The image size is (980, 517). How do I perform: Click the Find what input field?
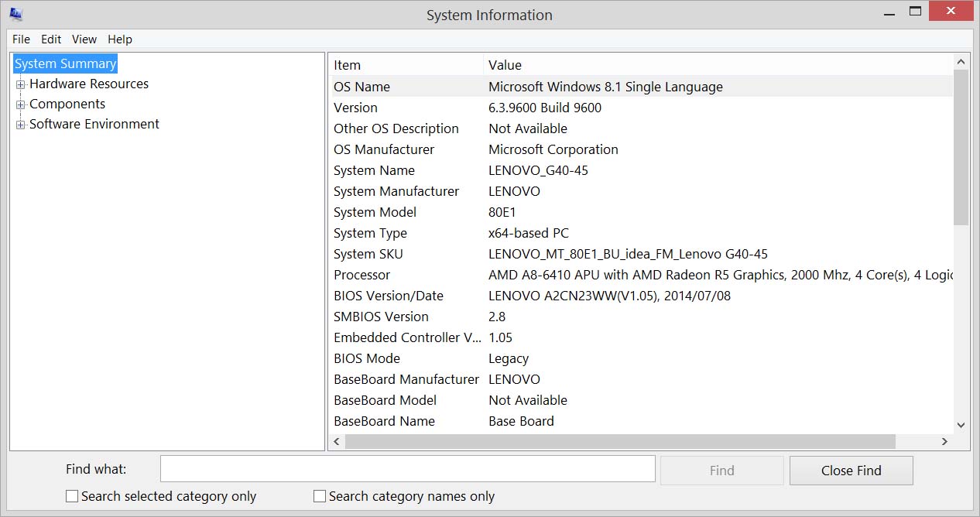[408, 469]
